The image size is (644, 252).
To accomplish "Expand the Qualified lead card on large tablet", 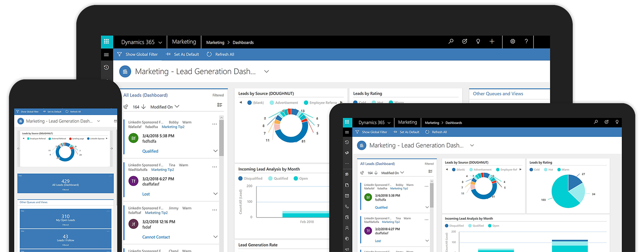I will click(x=215, y=151).
